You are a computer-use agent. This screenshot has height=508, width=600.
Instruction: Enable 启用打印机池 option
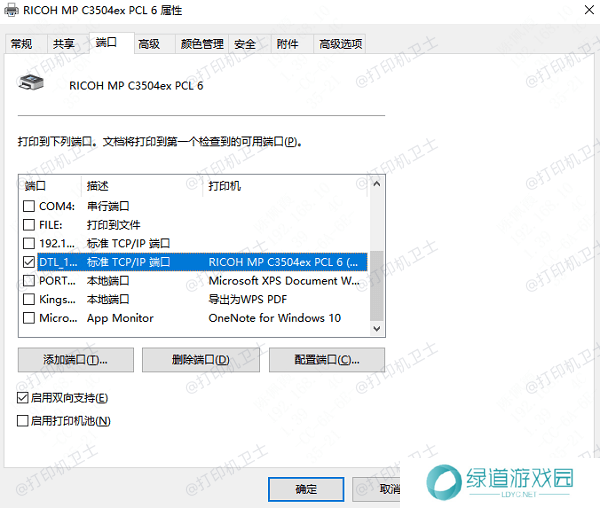(23, 421)
